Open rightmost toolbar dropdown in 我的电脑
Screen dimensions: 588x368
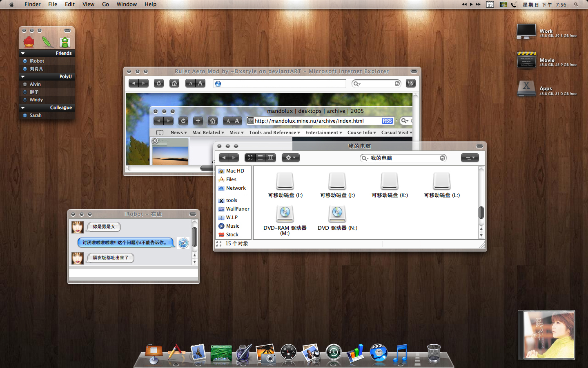[x=470, y=157]
